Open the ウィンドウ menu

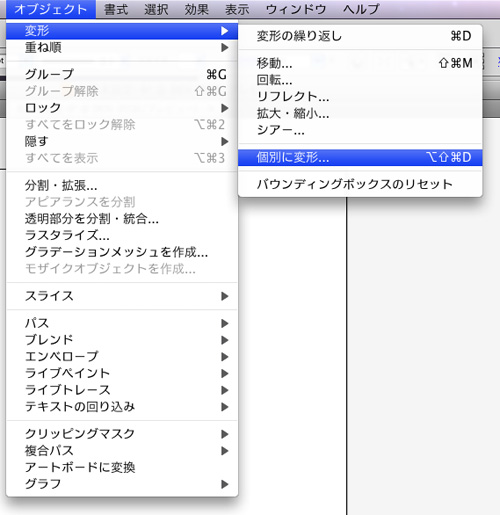pos(296,9)
